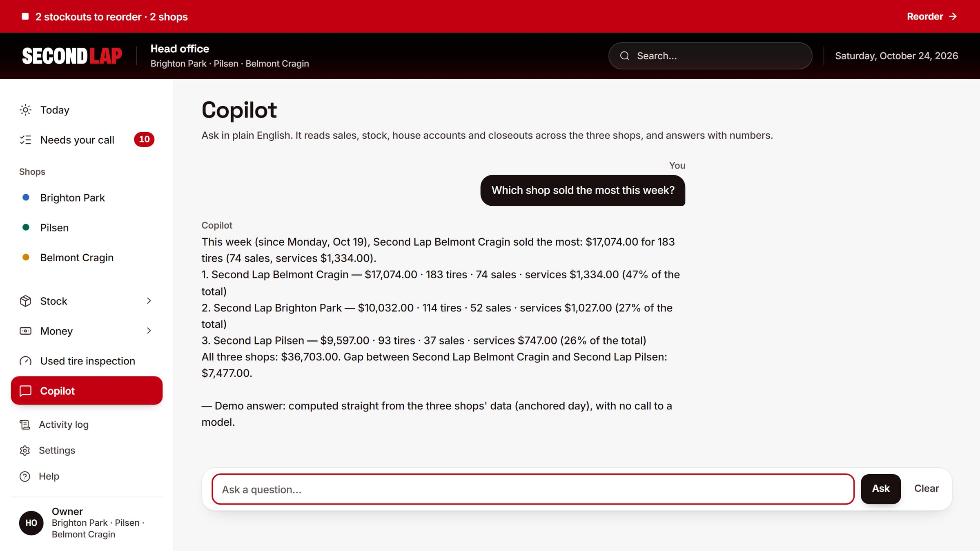Viewport: 980px width, 551px height.
Task: Click the yellow Belmont Cragin color dot
Action: point(26,258)
